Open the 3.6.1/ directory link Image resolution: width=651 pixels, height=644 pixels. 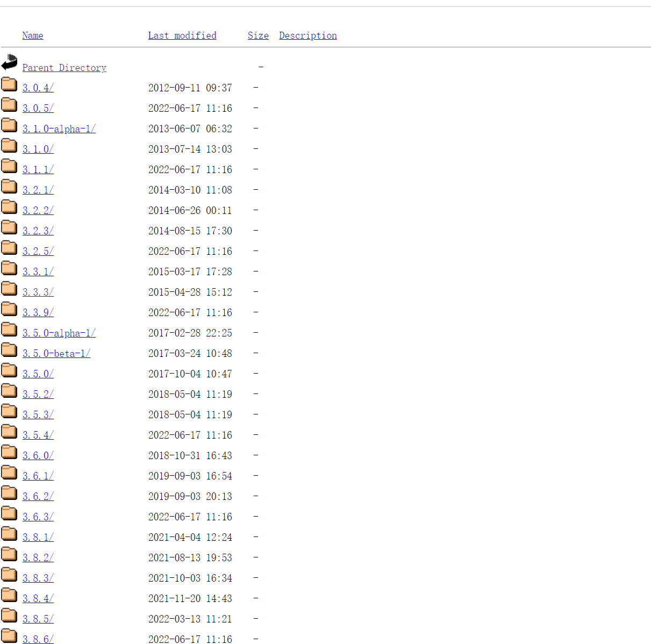[38, 476]
